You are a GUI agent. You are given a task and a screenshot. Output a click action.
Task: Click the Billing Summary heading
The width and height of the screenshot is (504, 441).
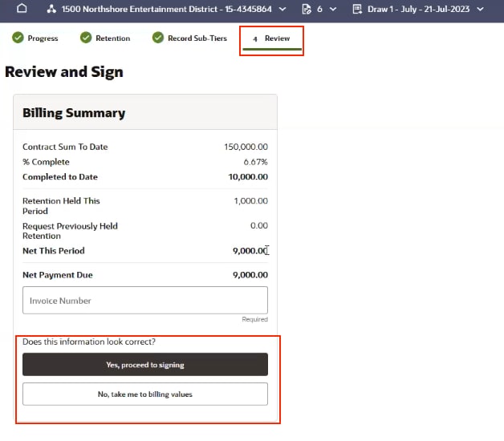74,113
